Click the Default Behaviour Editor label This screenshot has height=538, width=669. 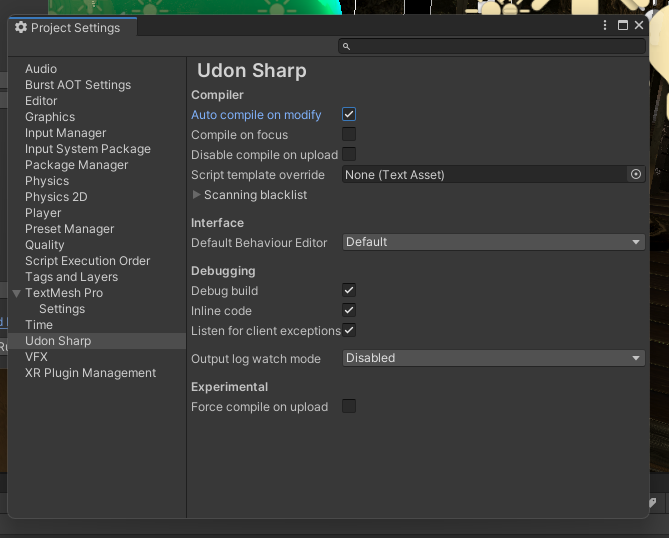tap(259, 243)
